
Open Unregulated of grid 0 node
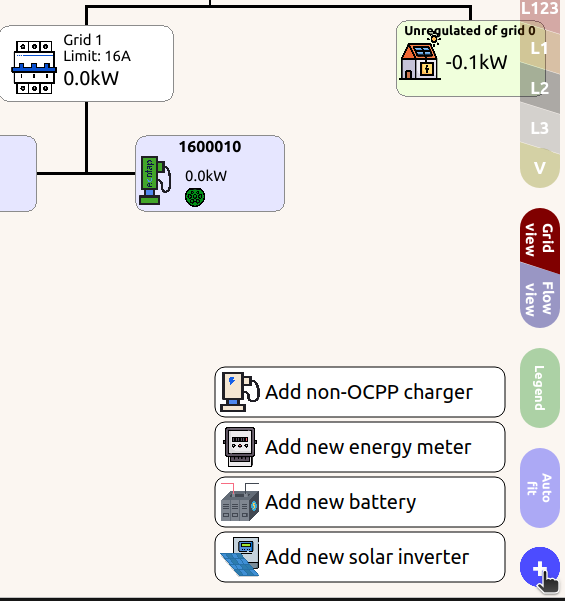point(470,58)
